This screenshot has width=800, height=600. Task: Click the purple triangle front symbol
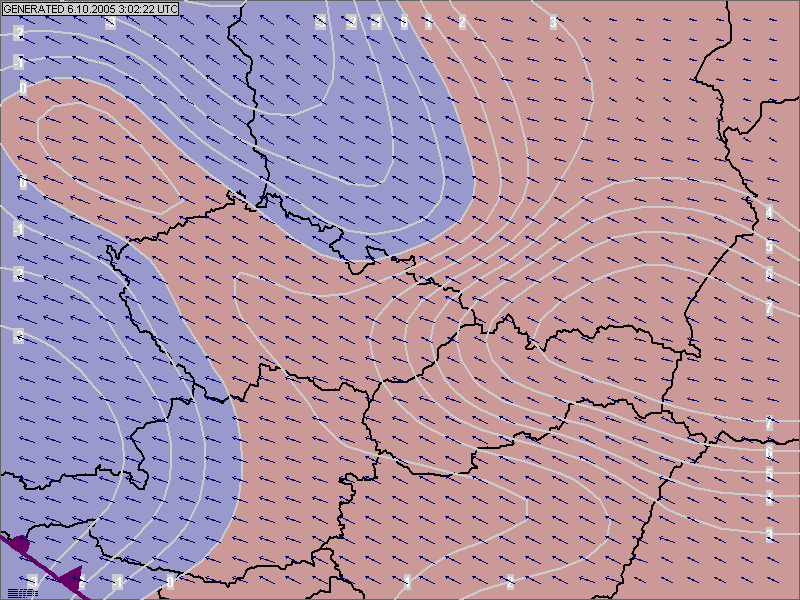click(70, 578)
